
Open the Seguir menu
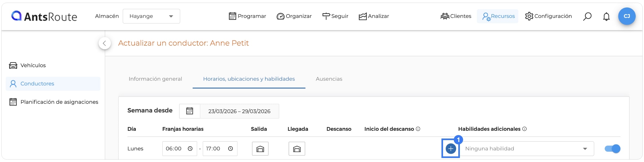pos(335,16)
